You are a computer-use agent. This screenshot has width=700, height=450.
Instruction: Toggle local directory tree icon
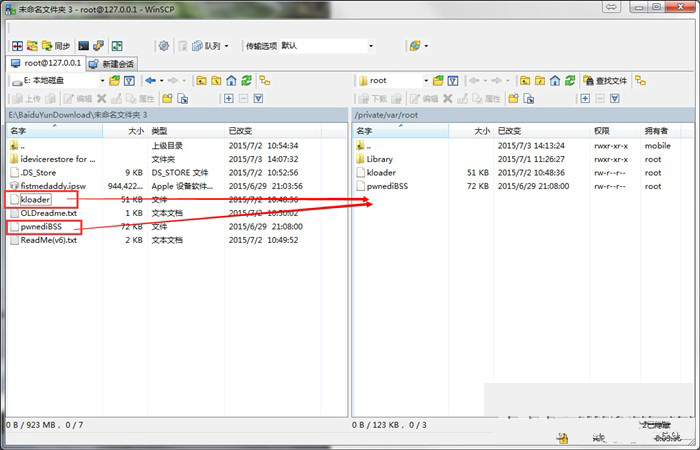(x=265, y=81)
